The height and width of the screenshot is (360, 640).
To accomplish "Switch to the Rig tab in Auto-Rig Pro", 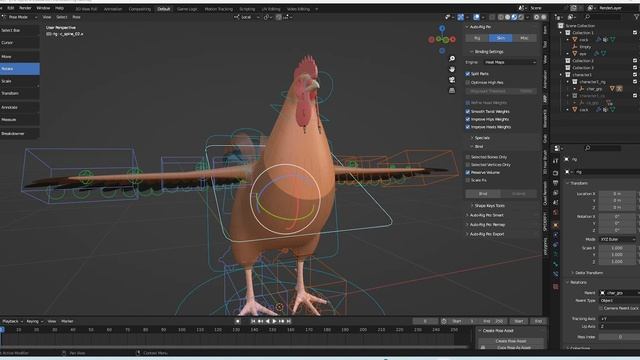I will coord(477,38).
